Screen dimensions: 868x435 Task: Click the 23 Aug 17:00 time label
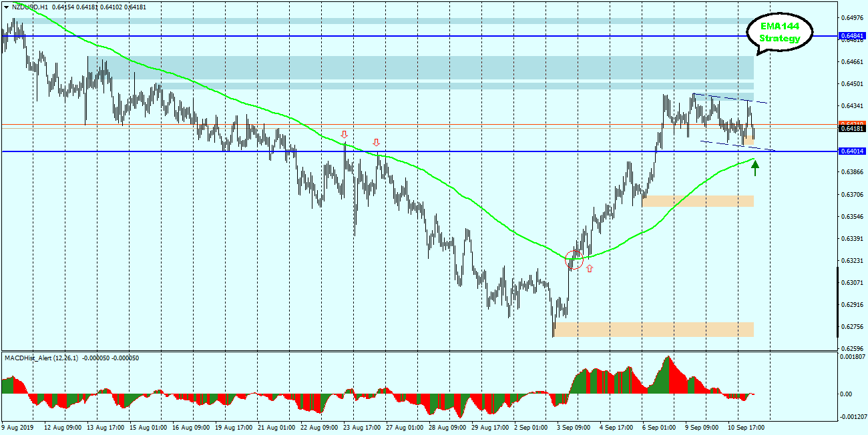pos(363,427)
